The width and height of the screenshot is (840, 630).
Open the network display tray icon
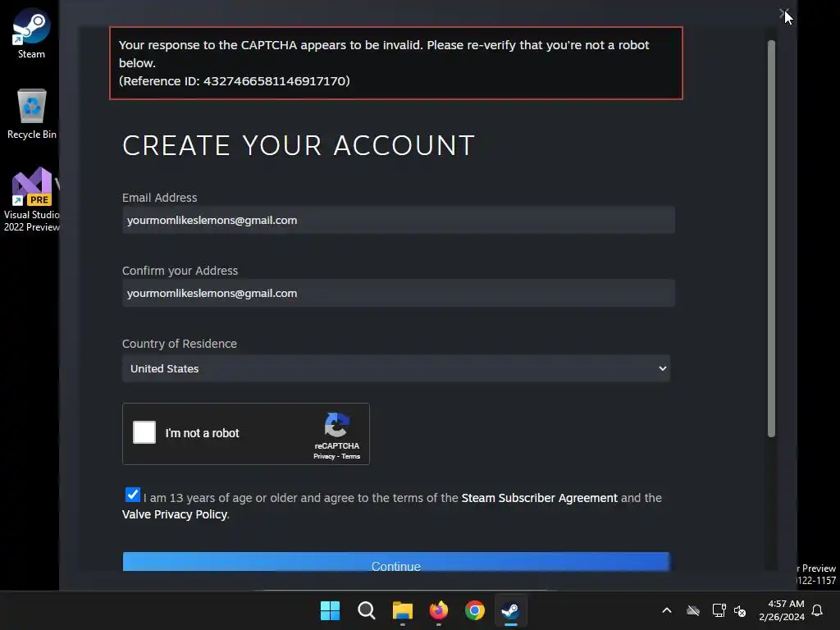(719, 610)
